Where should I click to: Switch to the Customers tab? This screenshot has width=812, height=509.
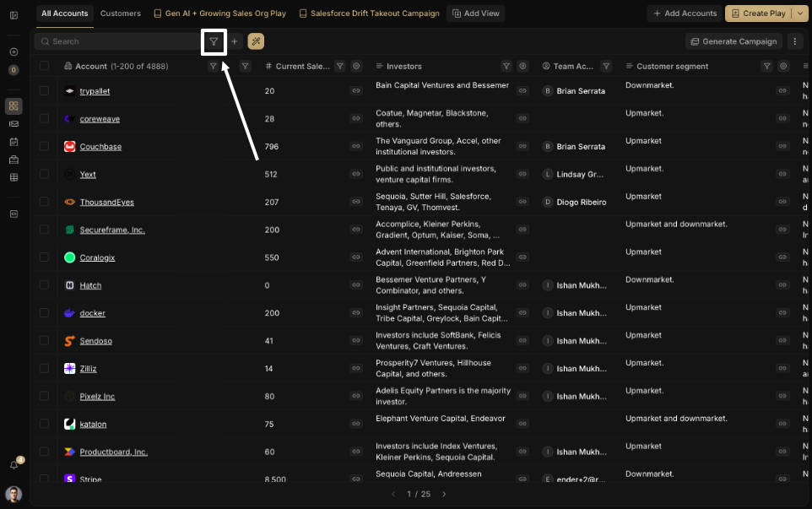120,14
